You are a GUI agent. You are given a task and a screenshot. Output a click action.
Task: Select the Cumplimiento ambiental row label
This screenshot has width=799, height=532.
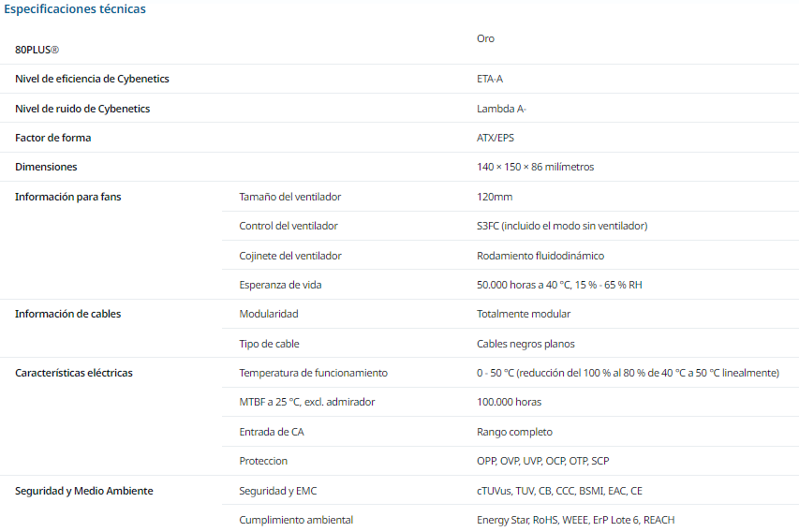coord(296,520)
